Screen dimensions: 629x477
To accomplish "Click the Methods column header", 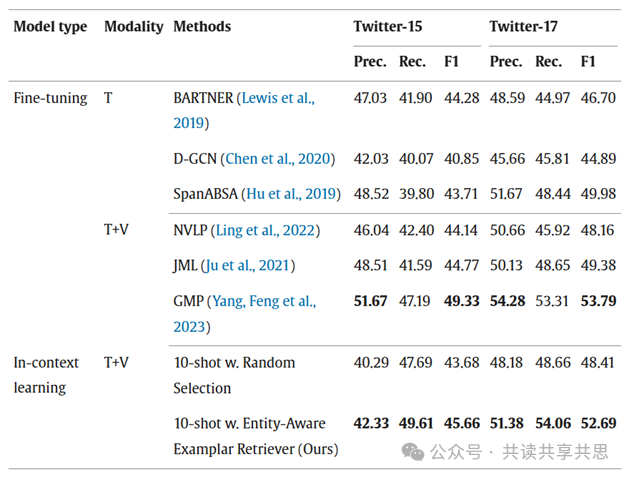I will 202,26.
